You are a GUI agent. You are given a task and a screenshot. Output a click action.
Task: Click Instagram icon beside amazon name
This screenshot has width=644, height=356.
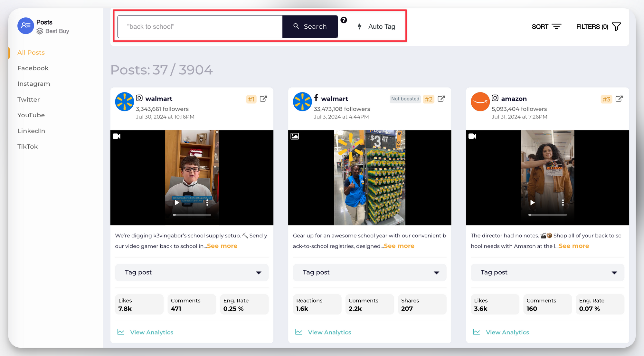(x=495, y=98)
